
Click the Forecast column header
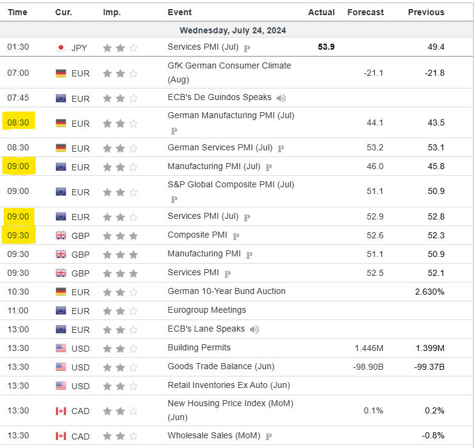tap(365, 12)
